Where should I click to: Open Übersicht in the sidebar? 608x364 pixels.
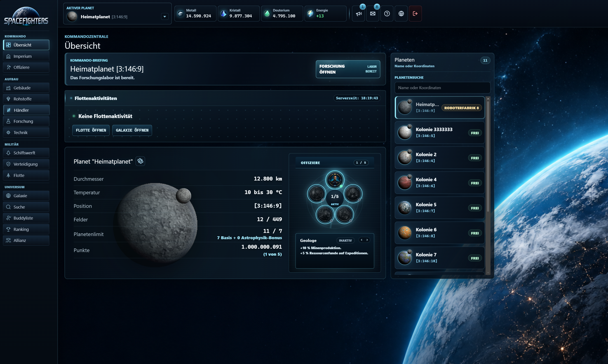(x=26, y=45)
